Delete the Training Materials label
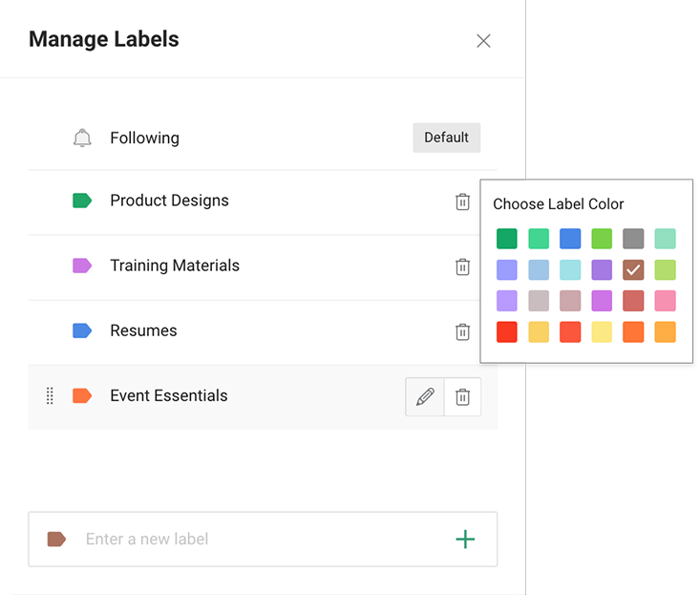Viewport: 700px width, 595px height. click(462, 266)
